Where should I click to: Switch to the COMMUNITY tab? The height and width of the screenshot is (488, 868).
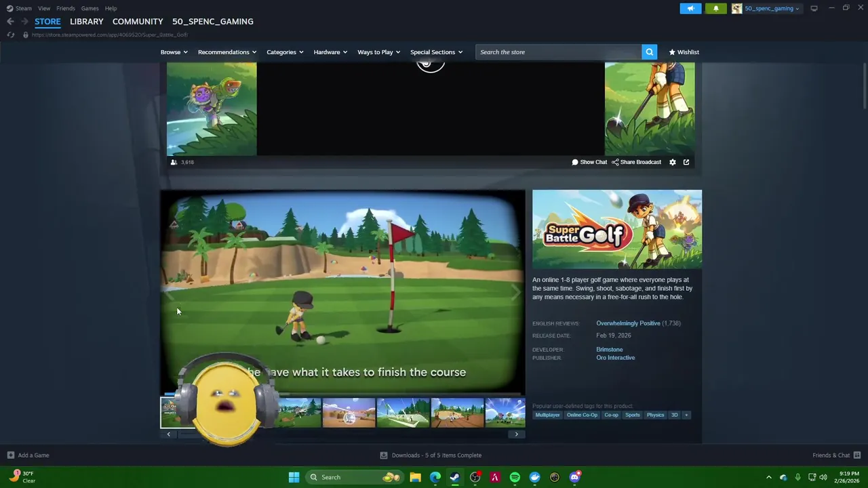tap(138, 22)
